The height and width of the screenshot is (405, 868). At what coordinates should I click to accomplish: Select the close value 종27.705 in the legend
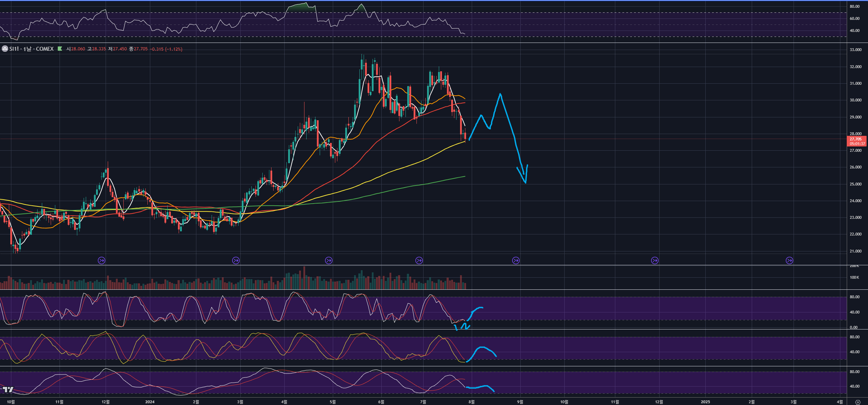[138, 49]
